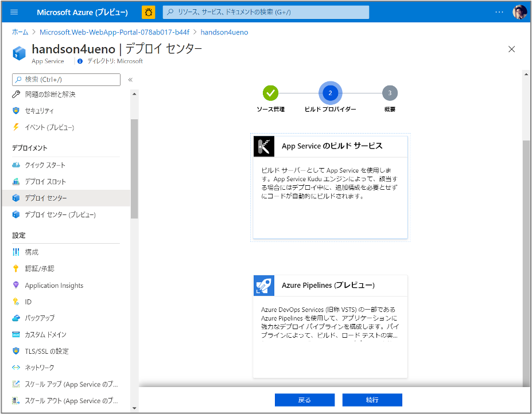Go to completed ソース管理 step
Screen dimensions: 532x414
pyautogui.click(x=270, y=93)
